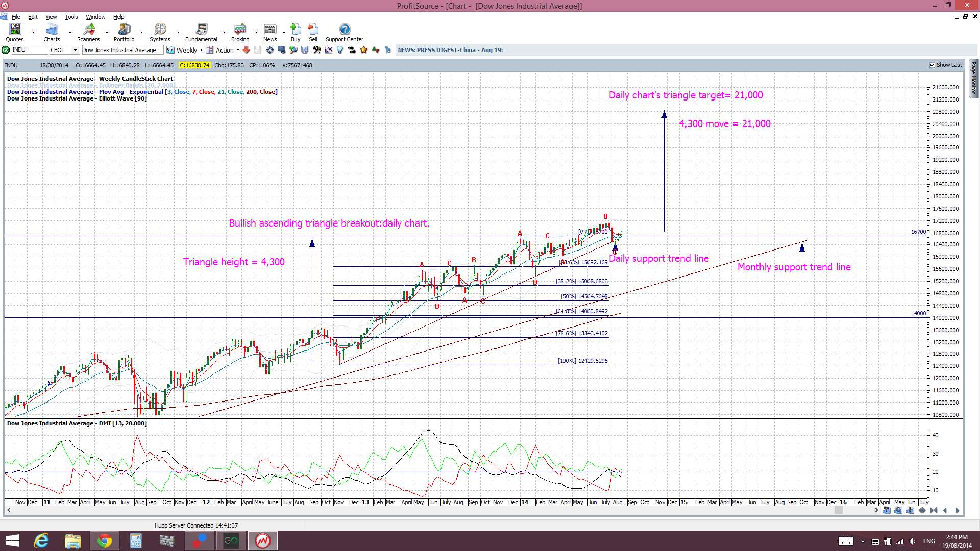Viewport: 980px width, 551px height.
Task: Step chart left with left arrow icon
Action: point(945,510)
